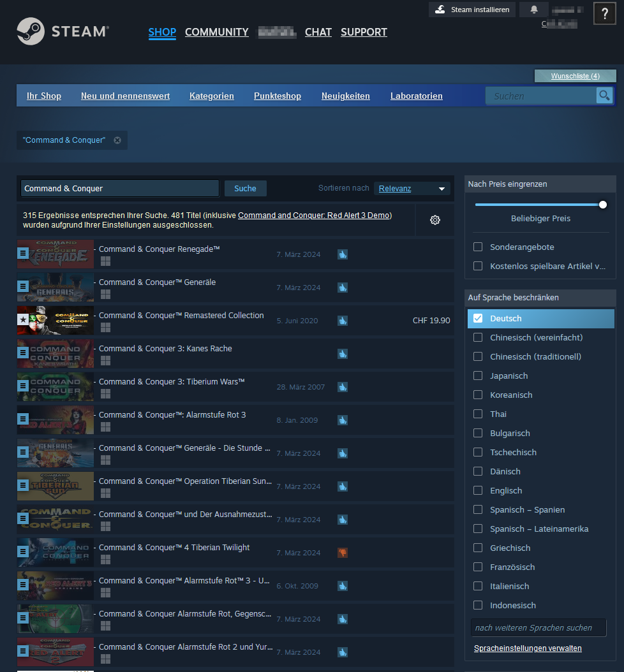Viewport: 624px width, 672px height.
Task: Enable the Sonderangebote checkbox
Action: [477, 246]
